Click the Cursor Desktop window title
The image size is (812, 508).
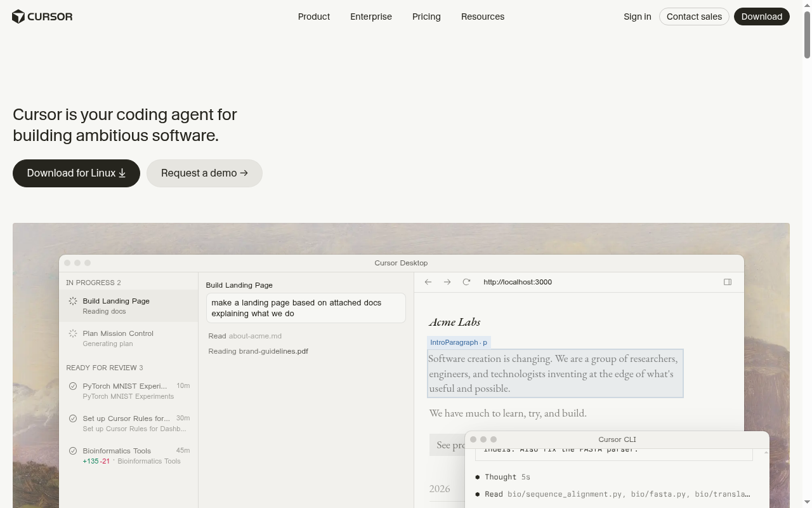click(401, 263)
